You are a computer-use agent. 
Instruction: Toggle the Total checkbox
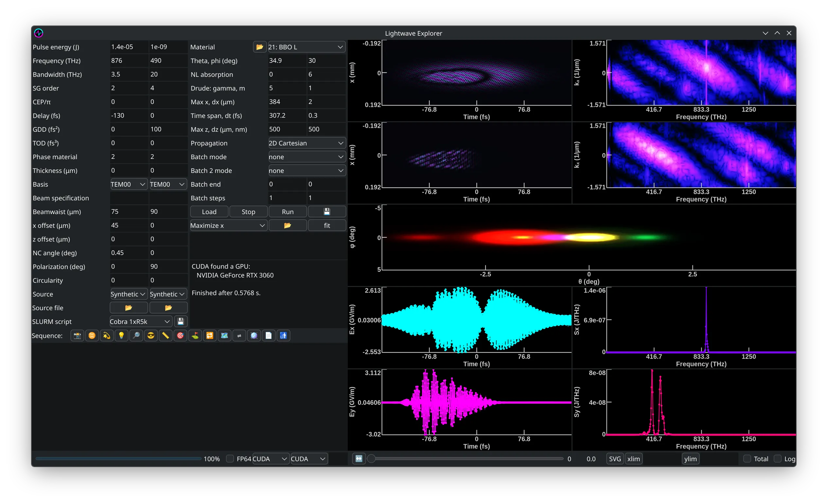(x=747, y=459)
